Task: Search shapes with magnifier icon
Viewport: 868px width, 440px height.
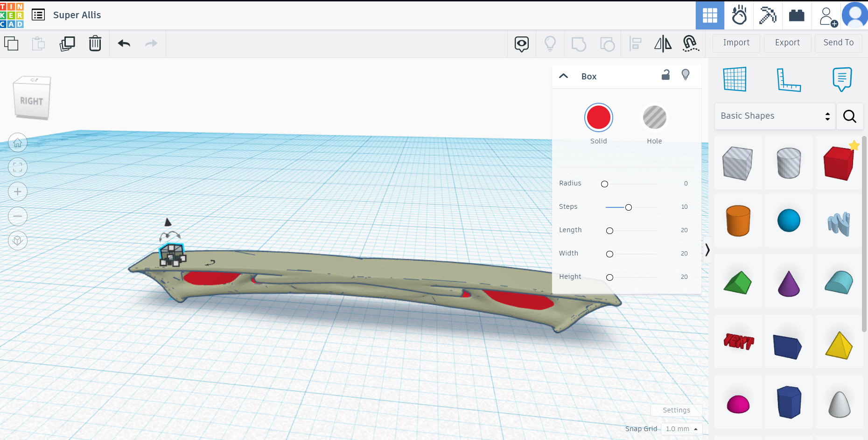Action: pyautogui.click(x=850, y=116)
